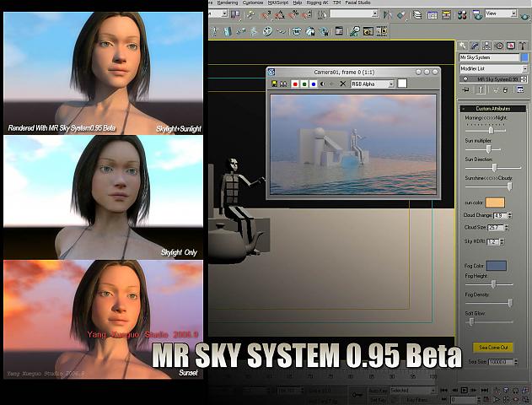Open the Schematic View icon

446,14
